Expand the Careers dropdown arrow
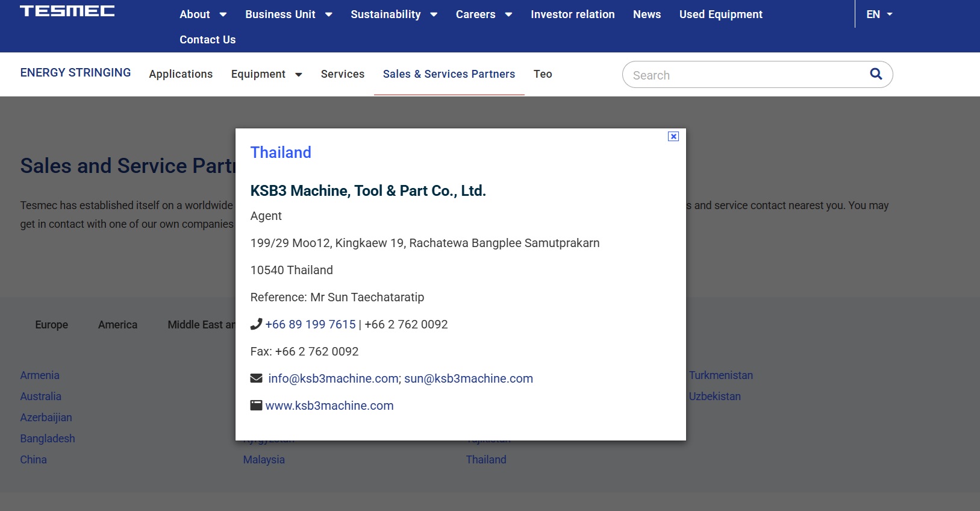This screenshot has height=511, width=980. [508, 14]
